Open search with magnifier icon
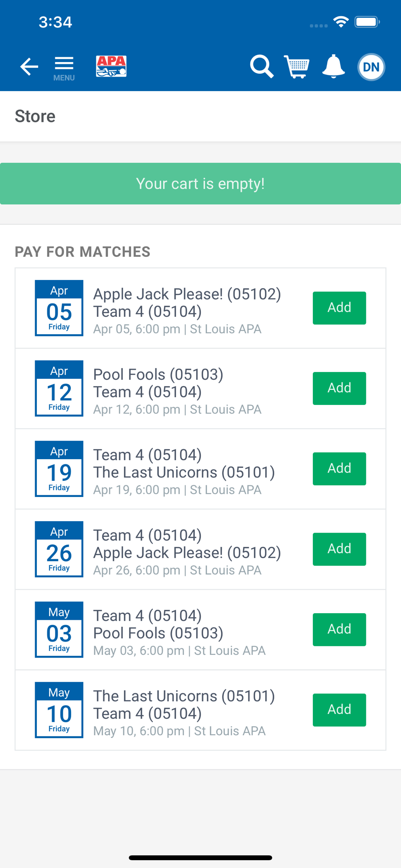This screenshot has width=401, height=868. pos(262,67)
